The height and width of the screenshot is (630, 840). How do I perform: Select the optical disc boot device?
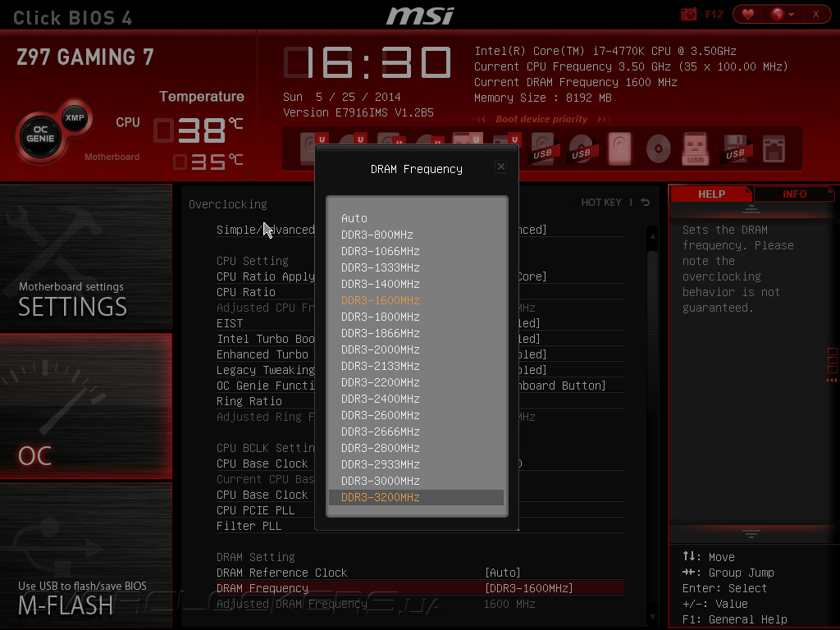658,148
